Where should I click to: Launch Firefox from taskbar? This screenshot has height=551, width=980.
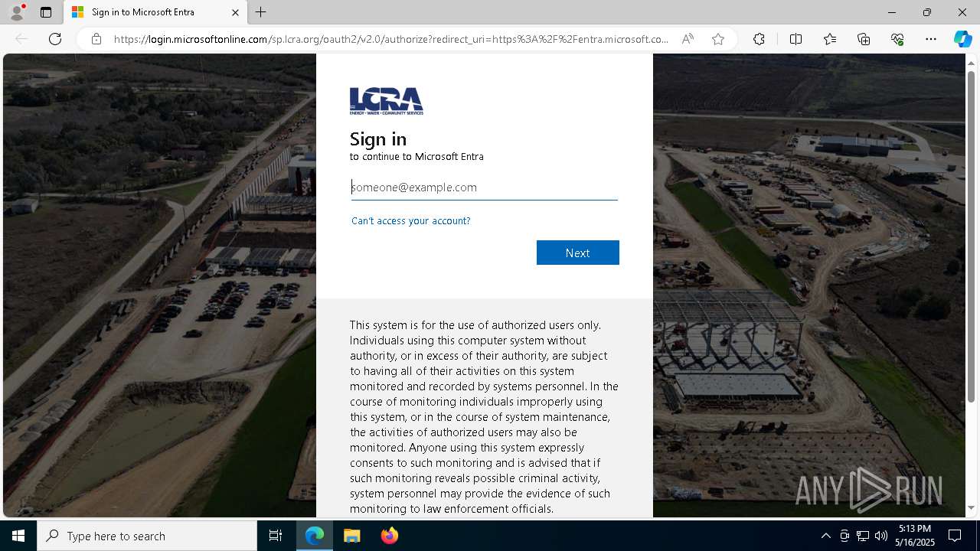click(x=390, y=536)
